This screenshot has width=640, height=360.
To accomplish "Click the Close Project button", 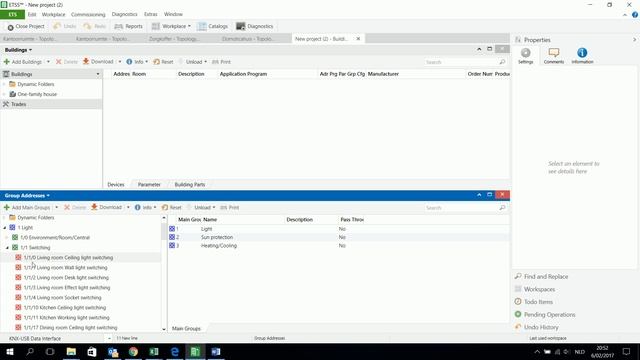I will coord(26,27).
